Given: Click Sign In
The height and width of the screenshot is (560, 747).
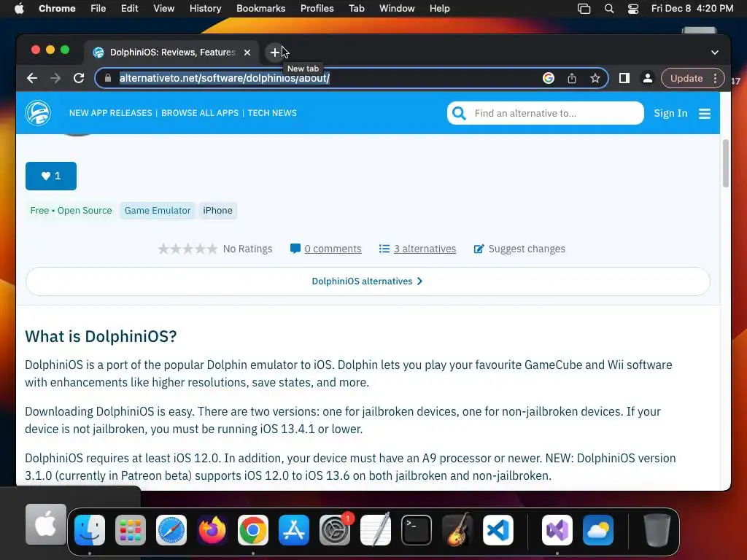Looking at the screenshot, I should [x=670, y=113].
